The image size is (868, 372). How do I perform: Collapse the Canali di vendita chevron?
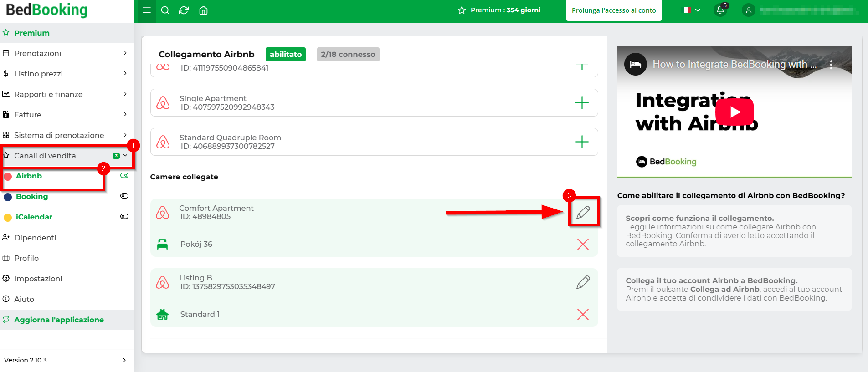pyautogui.click(x=125, y=155)
